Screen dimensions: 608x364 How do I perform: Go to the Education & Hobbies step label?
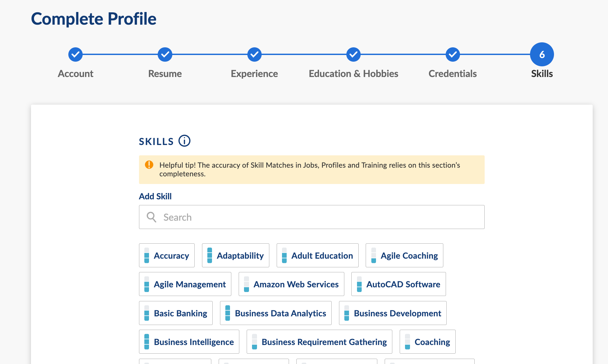coord(353,74)
